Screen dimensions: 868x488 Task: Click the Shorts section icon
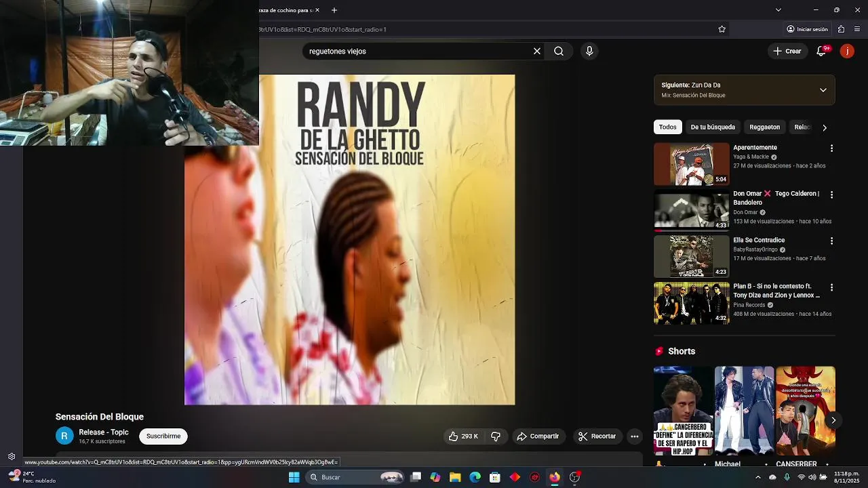point(659,351)
